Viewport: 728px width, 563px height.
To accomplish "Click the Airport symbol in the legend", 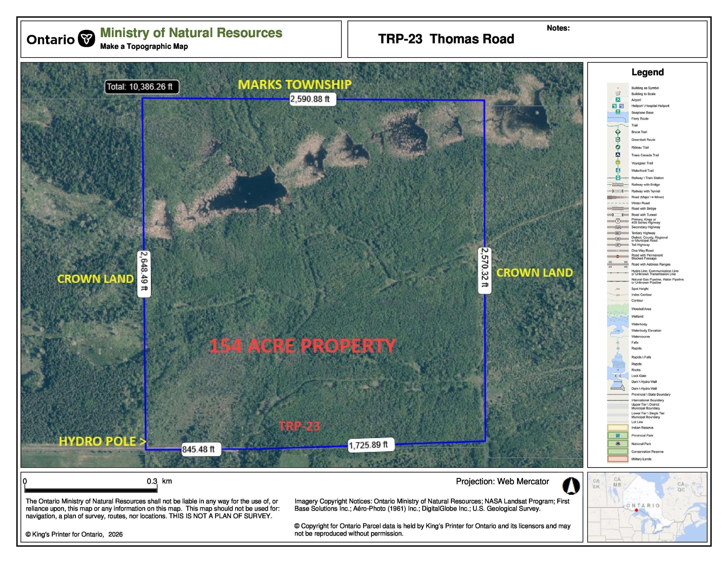I will pos(618,100).
